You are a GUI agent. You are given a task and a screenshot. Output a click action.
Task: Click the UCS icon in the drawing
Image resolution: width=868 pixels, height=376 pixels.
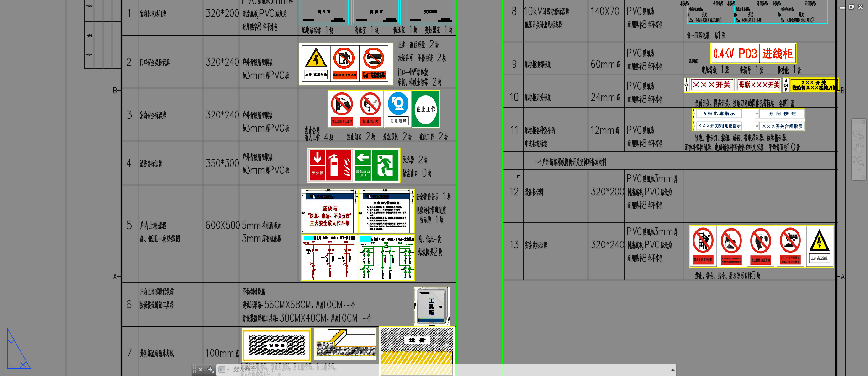18,349
